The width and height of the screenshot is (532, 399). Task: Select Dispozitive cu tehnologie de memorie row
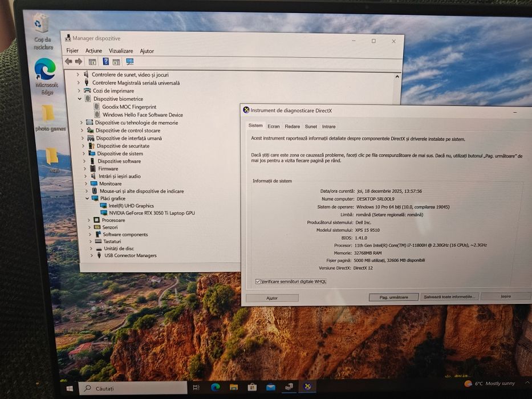(x=136, y=123)
